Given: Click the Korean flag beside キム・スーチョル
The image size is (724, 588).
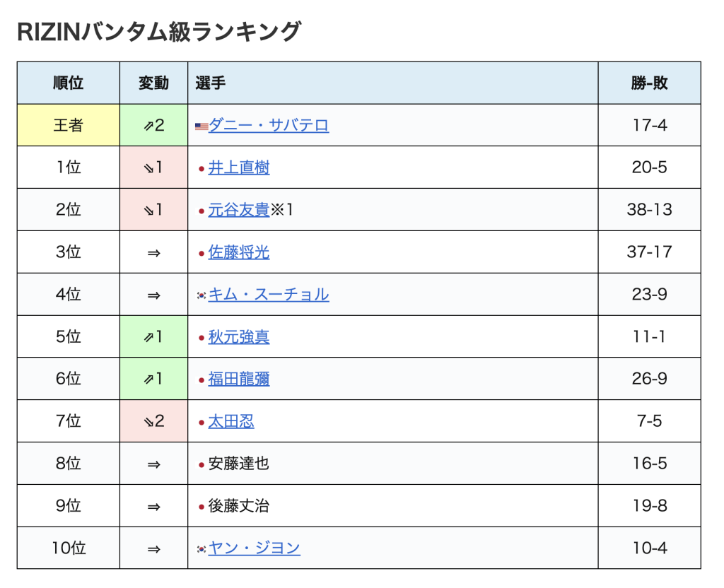Looking at the screenshot, I should click(202, 295).
